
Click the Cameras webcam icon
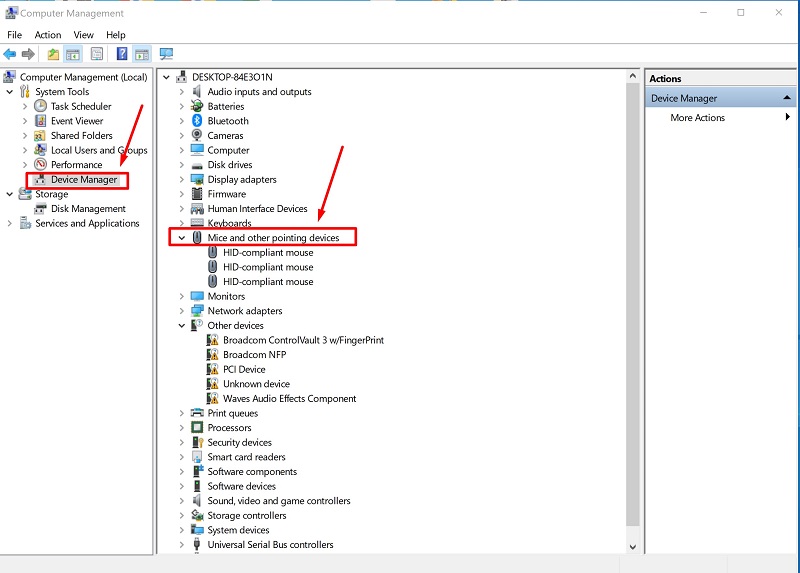tap(197, 135)
